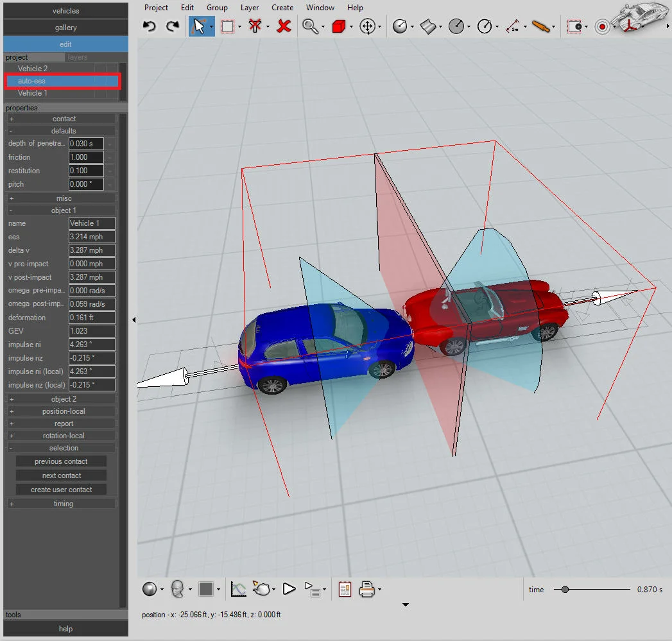Select the surface plane tool
This screenshot has width=672, height=641.
click(427, 26)
